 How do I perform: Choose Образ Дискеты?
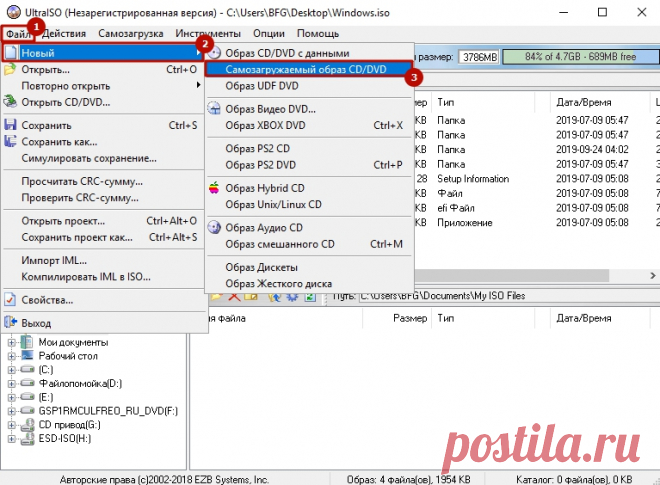309,267
